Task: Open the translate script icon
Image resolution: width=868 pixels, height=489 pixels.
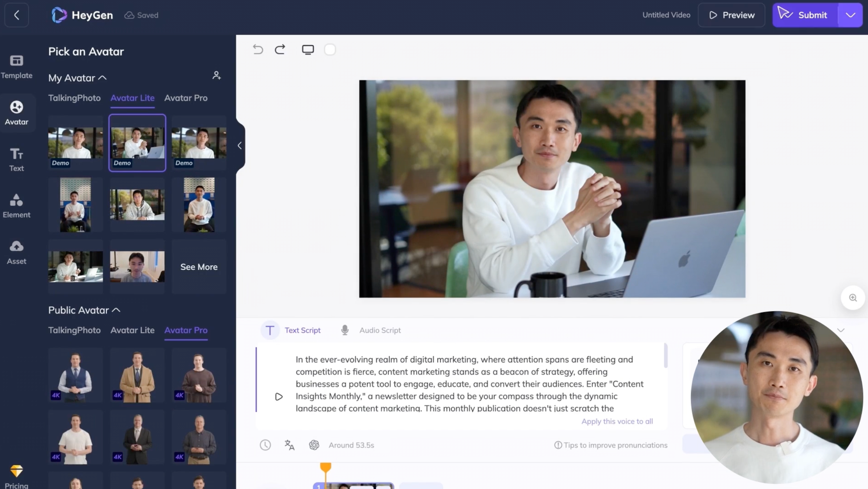Action: 289,445
